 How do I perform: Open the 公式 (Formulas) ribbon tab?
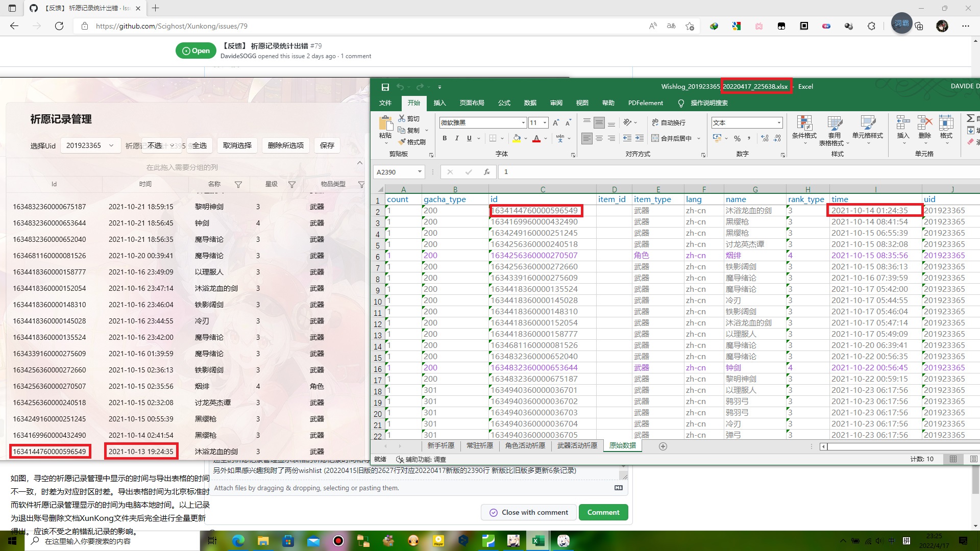[504, 103]
